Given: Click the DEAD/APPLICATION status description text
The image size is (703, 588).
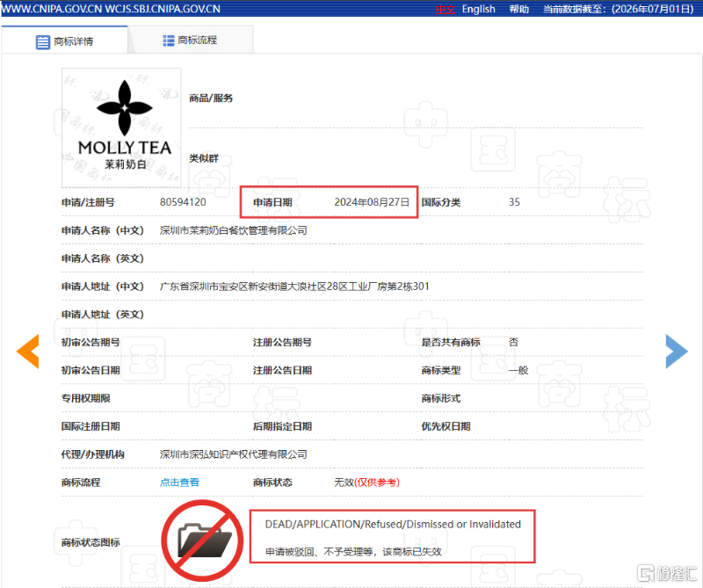Looking at the screenshot, I should pyautogui.click(x=393, y=525).
